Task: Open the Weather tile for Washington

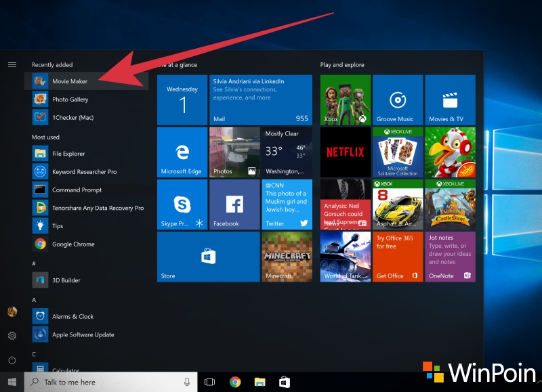Action: [287, 152]
